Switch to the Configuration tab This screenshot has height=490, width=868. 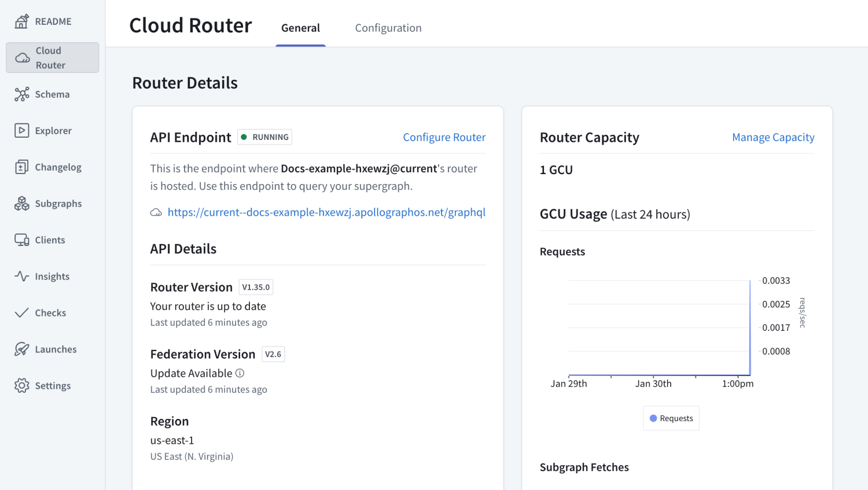pos(388,28)
